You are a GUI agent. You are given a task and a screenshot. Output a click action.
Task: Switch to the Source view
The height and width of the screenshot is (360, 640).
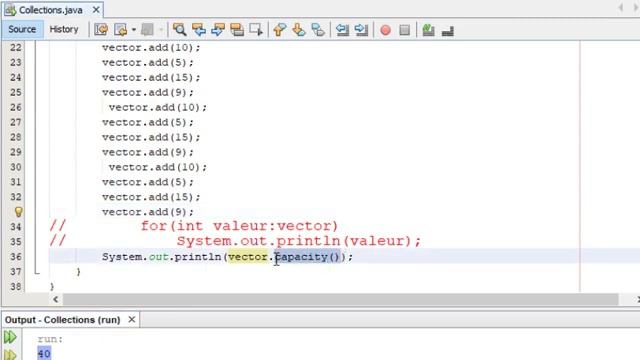point(22,29)
